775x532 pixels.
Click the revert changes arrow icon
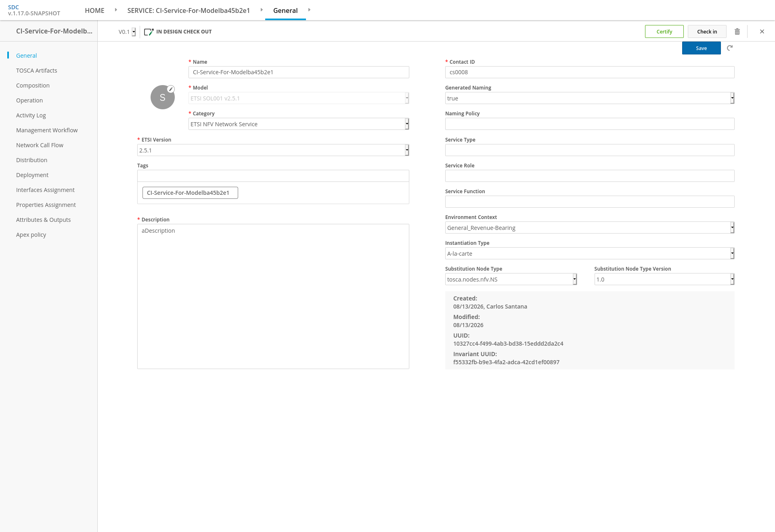[730, 48]
